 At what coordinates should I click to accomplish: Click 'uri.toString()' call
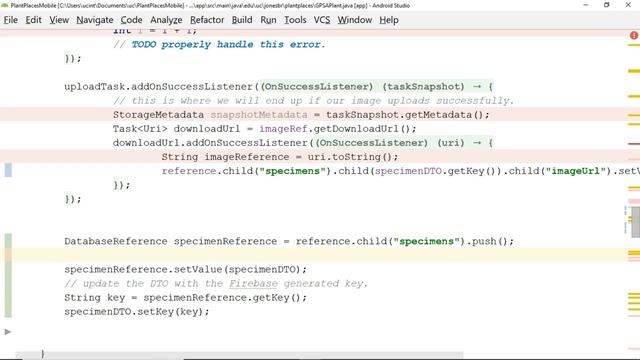click(x=350, y=157)
